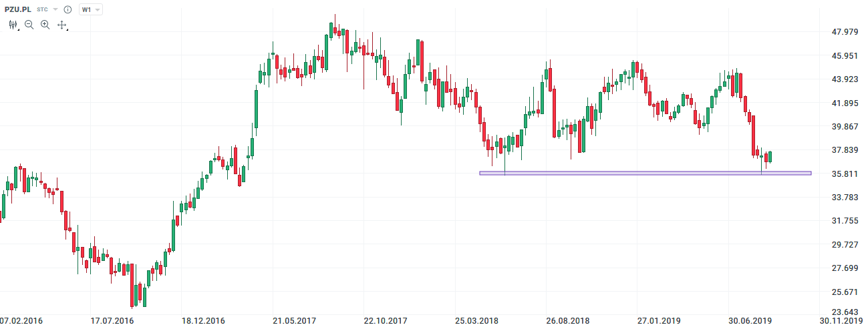The width and height of the screenshot is (868, 329).
Task: Open the W1 timeframe dropdown
Action: 91,10
